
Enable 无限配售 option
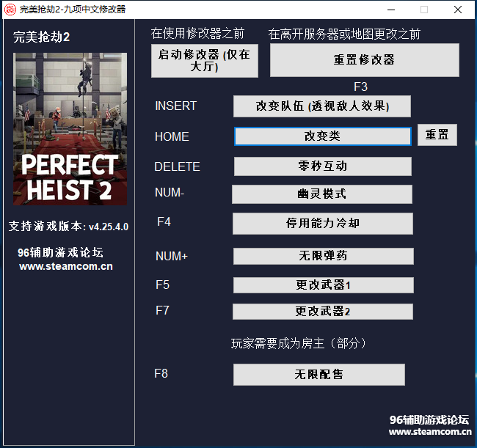pyautogui.click(x=318, y=375)
